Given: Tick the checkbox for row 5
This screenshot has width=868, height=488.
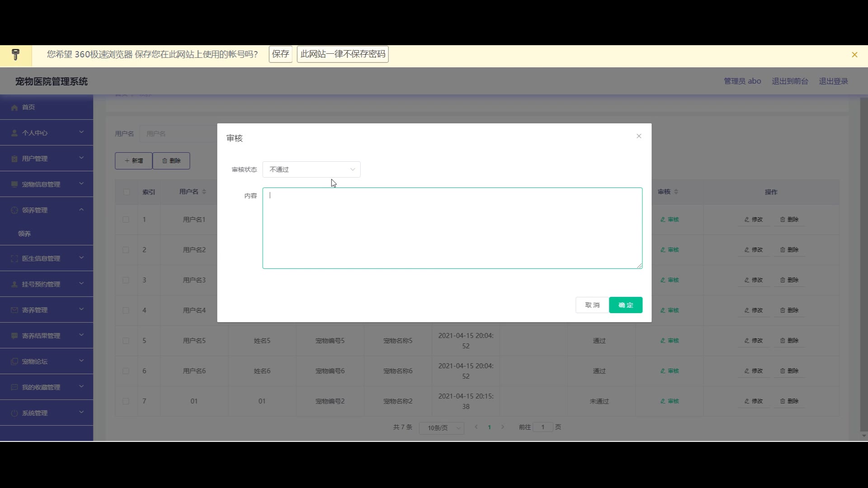Looking at the screenshot, I should tap(126, 341).
